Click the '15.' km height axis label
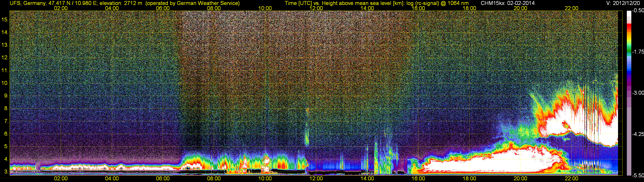This screenshot has width=644, height=182. pos(5,20)
